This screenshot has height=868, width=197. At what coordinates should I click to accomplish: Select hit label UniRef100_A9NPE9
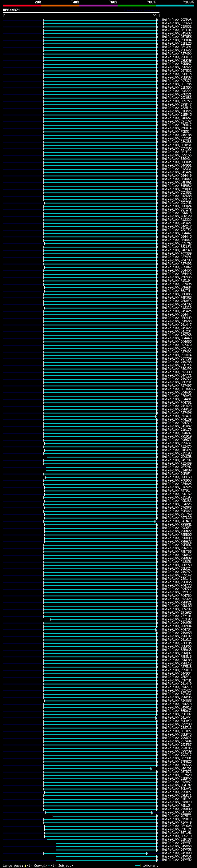coord(176,410)
